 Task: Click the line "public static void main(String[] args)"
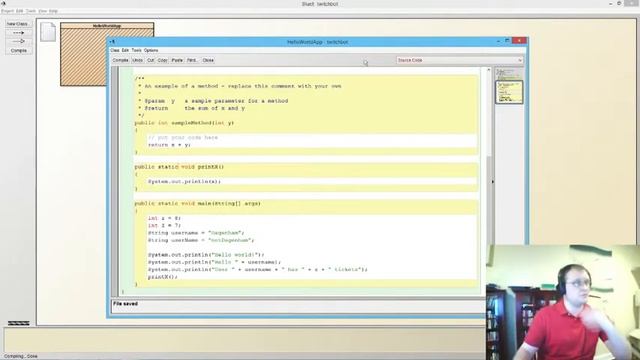coord(198,203)
